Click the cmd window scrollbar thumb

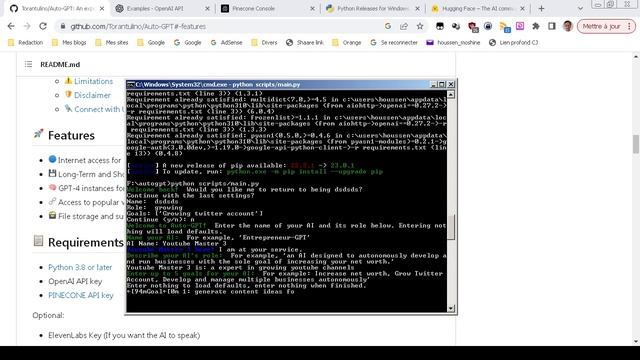(x=451, y=227)
